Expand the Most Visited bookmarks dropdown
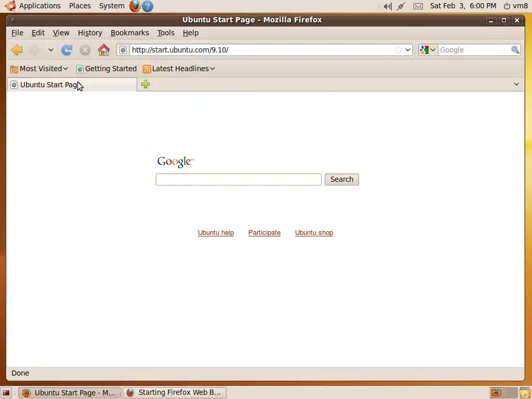The image size is (532, 399). click(65, 69)
